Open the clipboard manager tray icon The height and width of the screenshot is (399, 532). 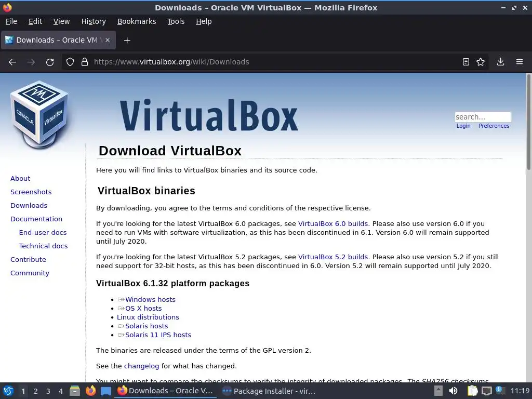(x=472, y=391)
